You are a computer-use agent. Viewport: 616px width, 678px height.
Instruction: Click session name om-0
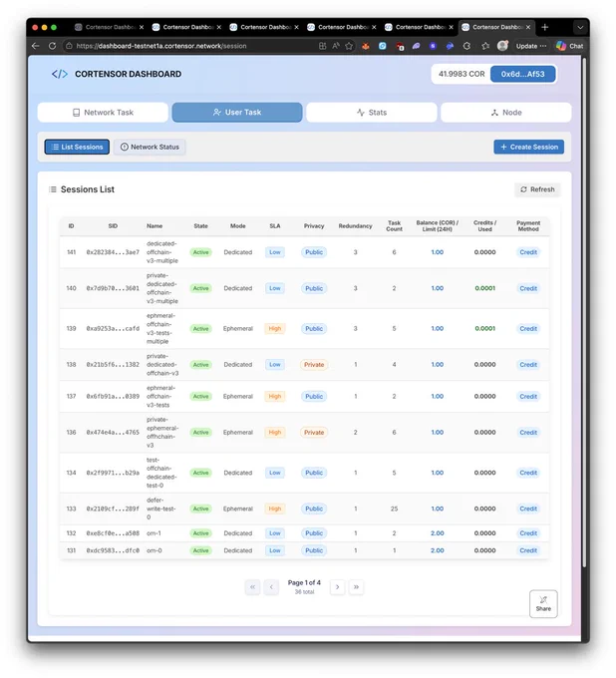point(154,550)
